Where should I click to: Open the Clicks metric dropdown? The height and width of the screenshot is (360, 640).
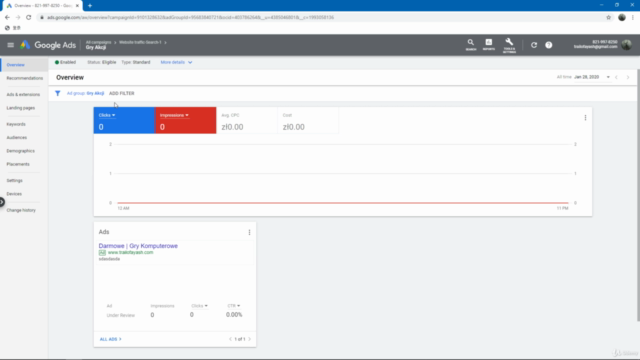pos(107,115)
